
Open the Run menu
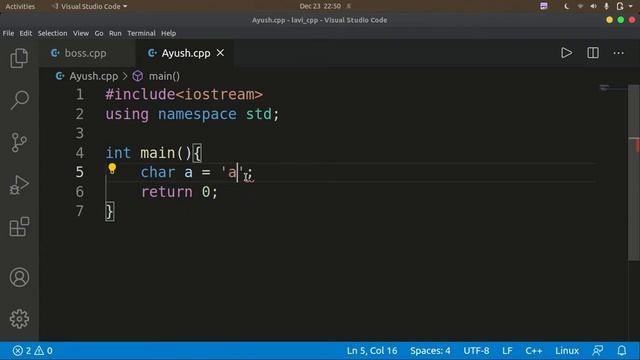point(115,33)
